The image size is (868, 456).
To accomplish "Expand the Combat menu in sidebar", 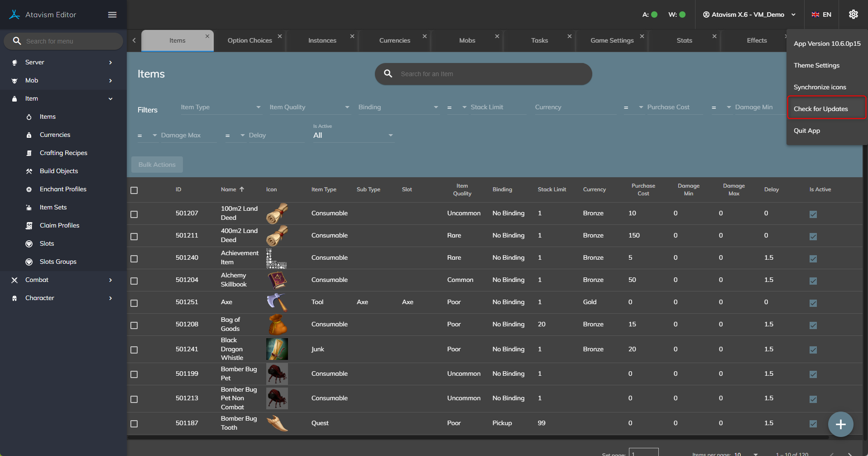I will tap(63, 280).
